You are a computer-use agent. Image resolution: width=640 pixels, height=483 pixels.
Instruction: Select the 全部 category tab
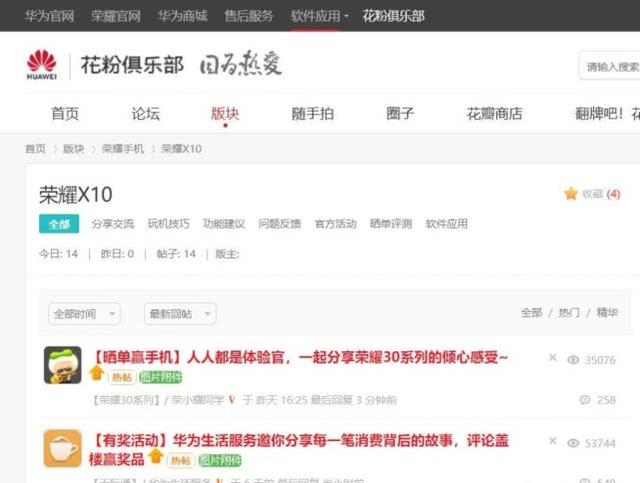(x=59, y=224)
